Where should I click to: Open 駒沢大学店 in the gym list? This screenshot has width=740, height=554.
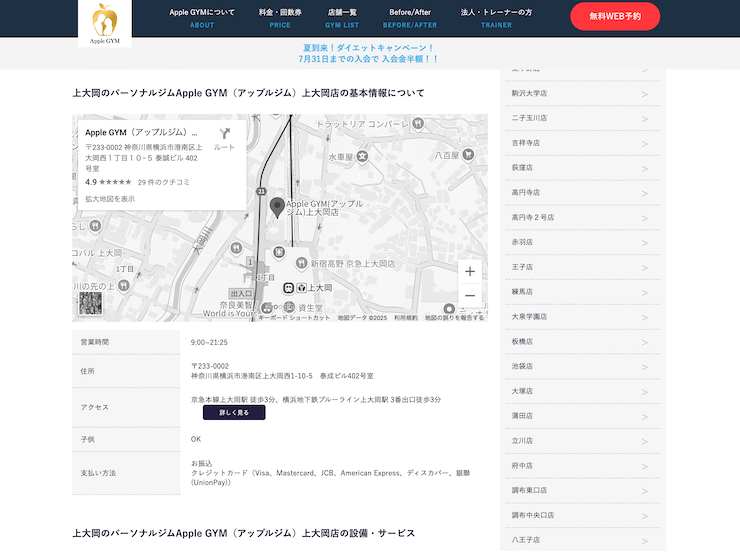583,93
